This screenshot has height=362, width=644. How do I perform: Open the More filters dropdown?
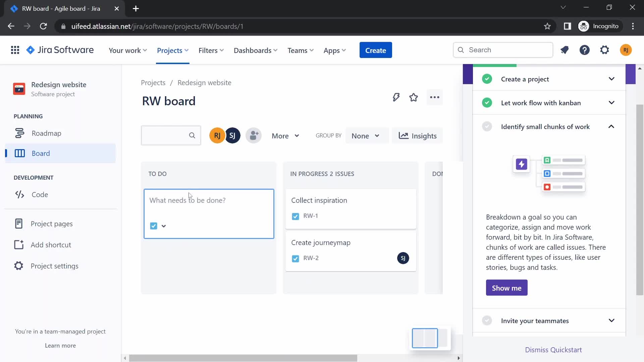pos(285,136)
